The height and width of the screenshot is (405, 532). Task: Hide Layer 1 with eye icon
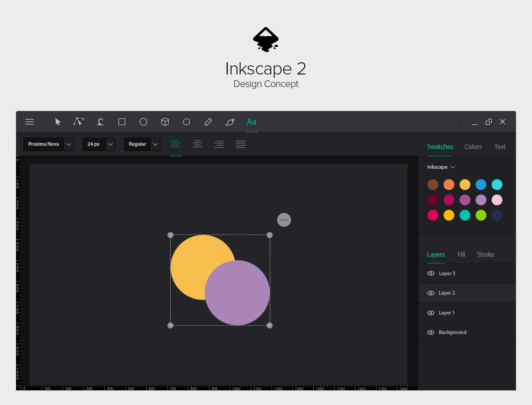pos(431,313)
